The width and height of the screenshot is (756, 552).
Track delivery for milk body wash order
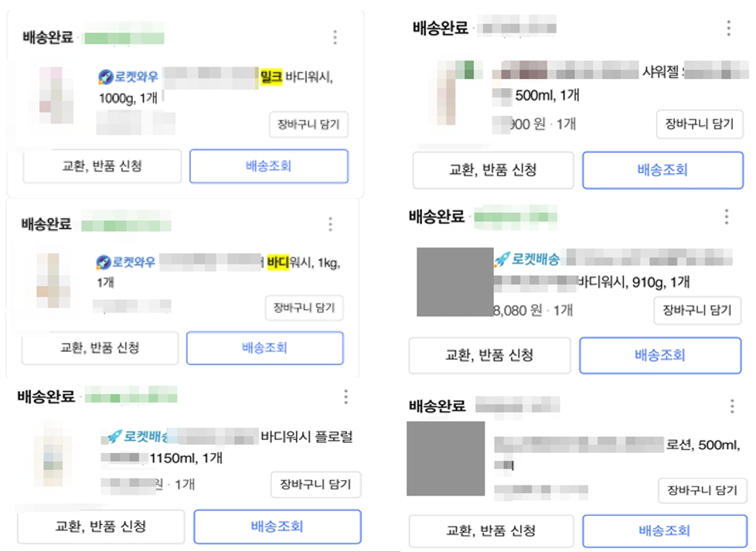click(x=268, y=166)
